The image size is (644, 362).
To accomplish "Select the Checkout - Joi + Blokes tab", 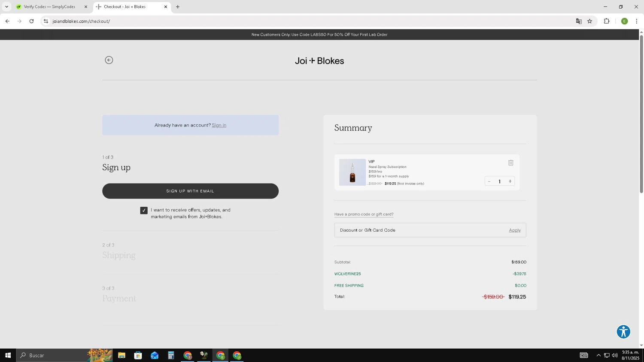I will 125,7.
